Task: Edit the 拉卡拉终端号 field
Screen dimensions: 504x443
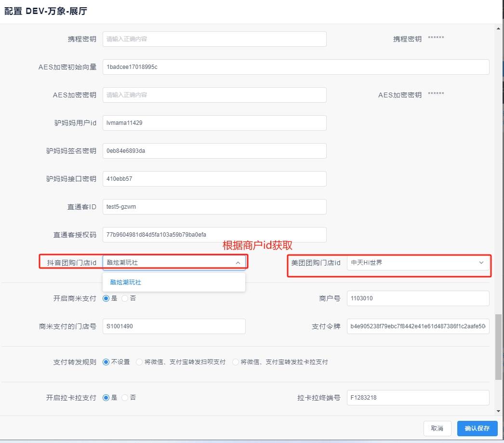Action: pyautogui.click(x=418, y=398)
